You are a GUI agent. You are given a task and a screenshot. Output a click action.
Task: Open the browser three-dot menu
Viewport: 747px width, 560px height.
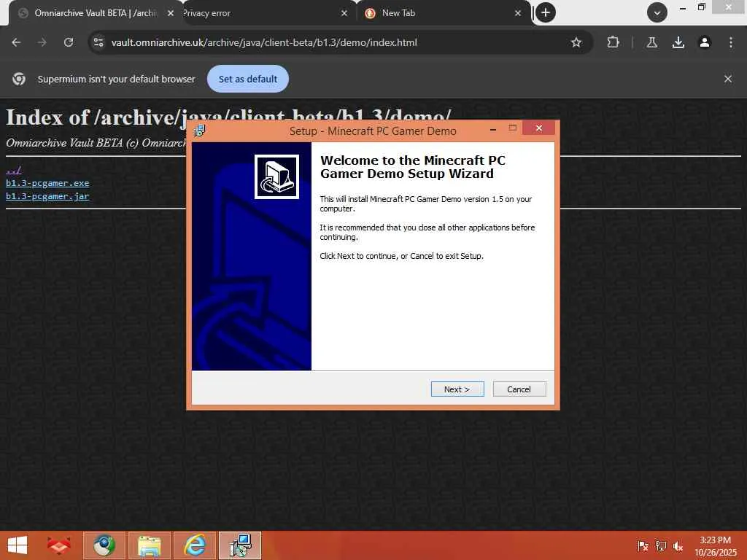point(731,42)
